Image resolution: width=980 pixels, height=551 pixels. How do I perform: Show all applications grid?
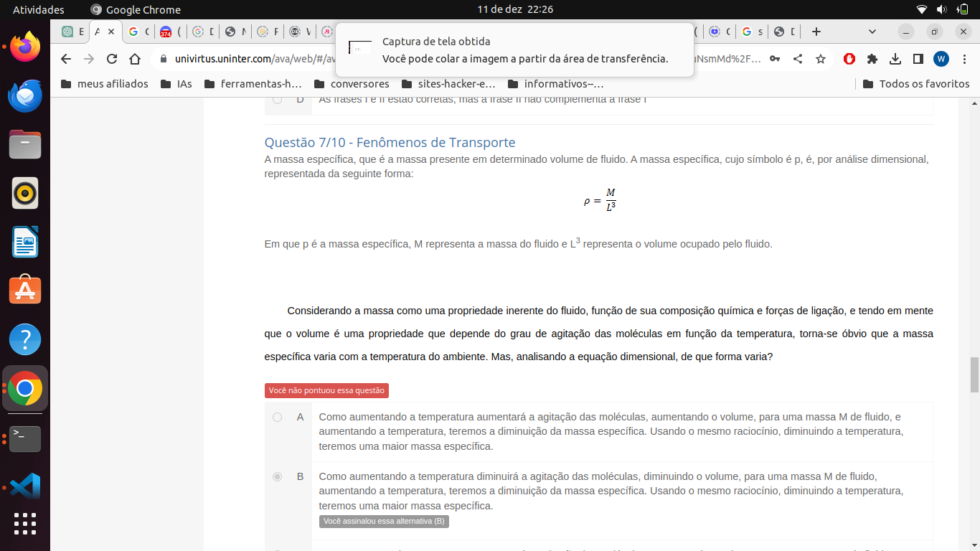(25, 523)
